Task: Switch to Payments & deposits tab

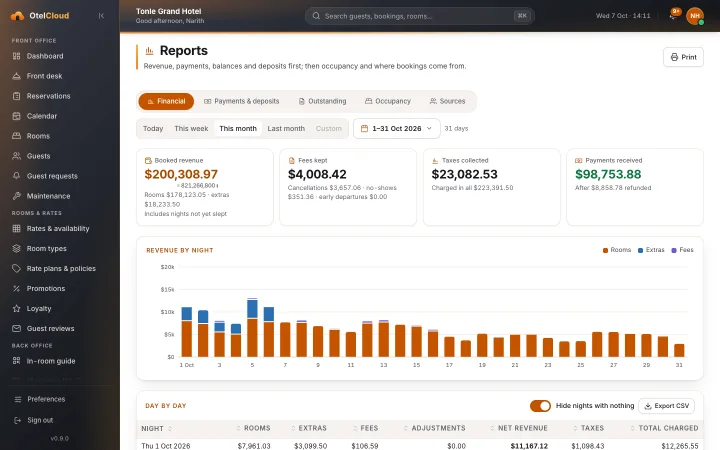Action: click(x=242, y=101)
